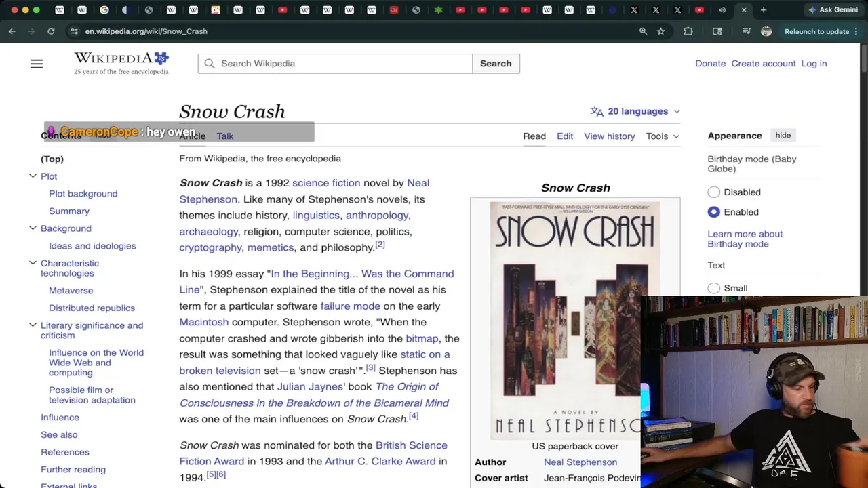Click the address bar URL
Image resolution: width=868 pixels, height=488 pixels.
pos(146,31)
